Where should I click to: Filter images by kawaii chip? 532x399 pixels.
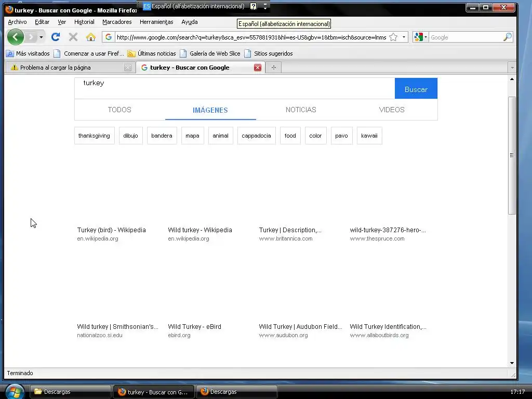[x=369, y=136]
